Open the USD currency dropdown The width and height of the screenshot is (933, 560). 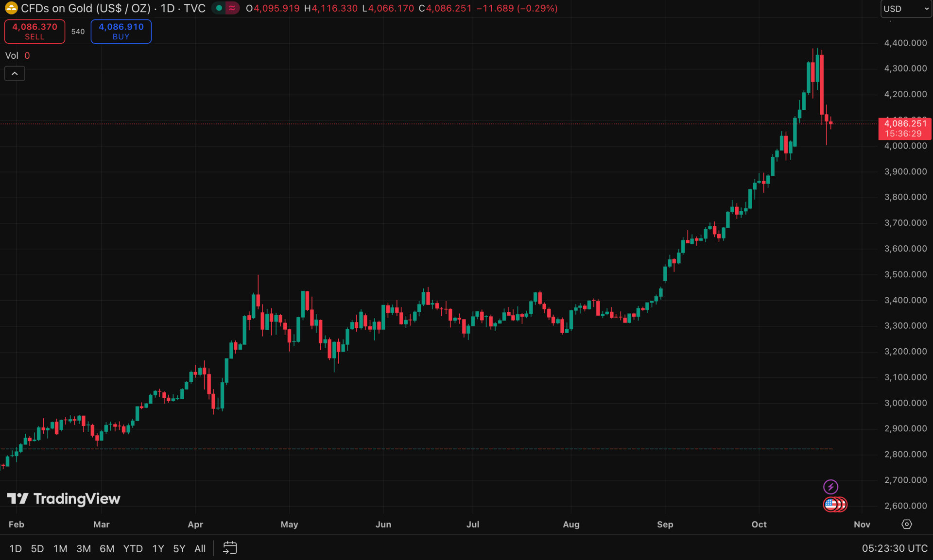tap(905, 9)
